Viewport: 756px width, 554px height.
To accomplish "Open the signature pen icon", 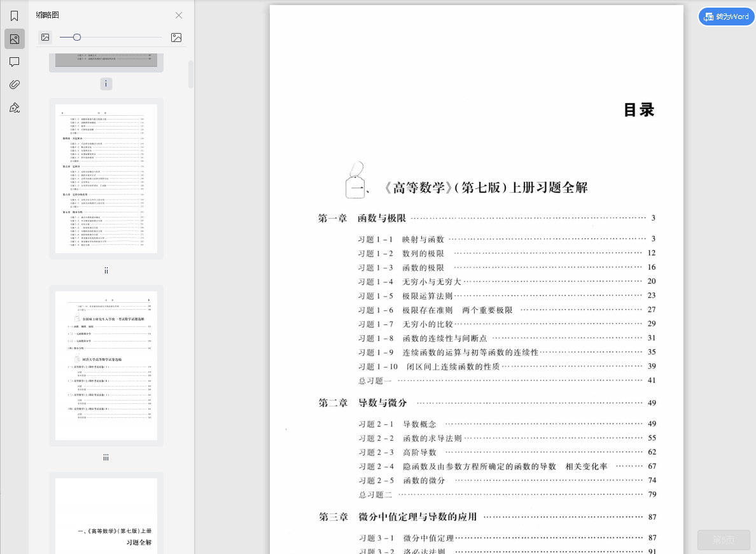I will 15,107.
